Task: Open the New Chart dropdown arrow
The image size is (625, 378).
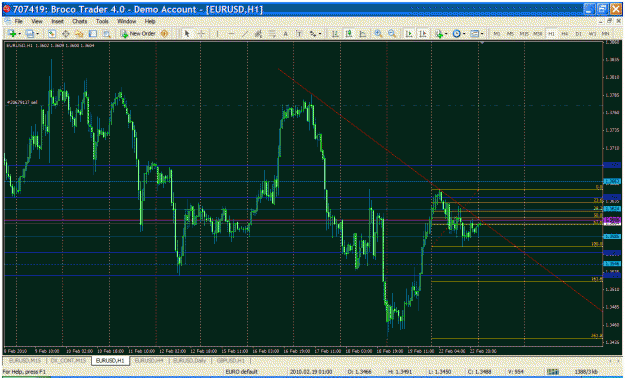Action: pyautogui.click(x=19, y=34)
